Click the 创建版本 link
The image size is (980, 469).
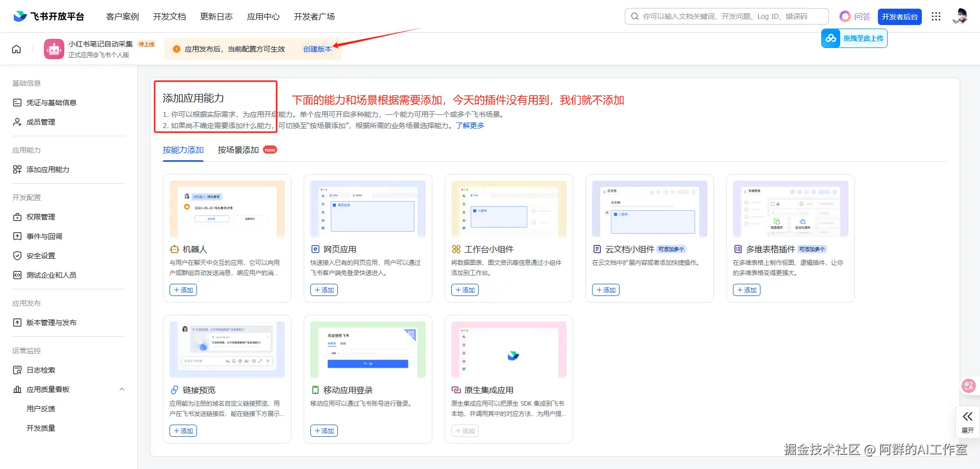[x=317, y=49]
